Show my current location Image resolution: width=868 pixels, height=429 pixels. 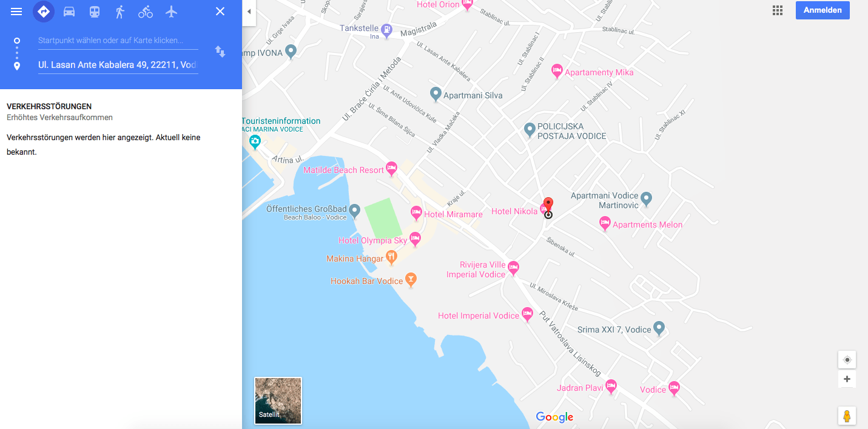tap(847, 360)
